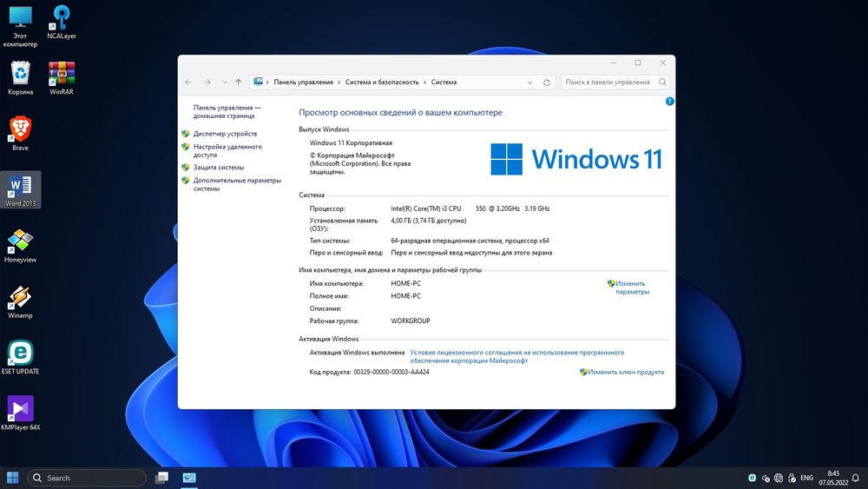Image resolution: width=868 pixels, height=489 pixels.
Task: Click 'Изменить параметры' link
Action: (632, 287)
